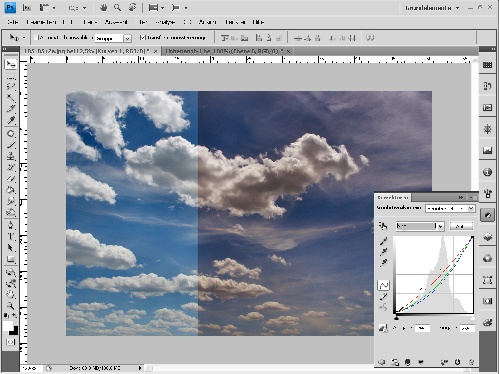Select the Move tool in the toolbox

tap(11, 65)
